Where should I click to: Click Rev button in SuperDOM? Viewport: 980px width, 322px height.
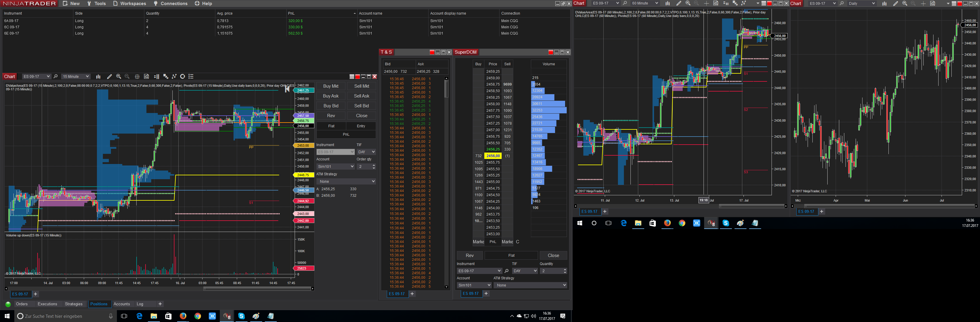(470, 256)
